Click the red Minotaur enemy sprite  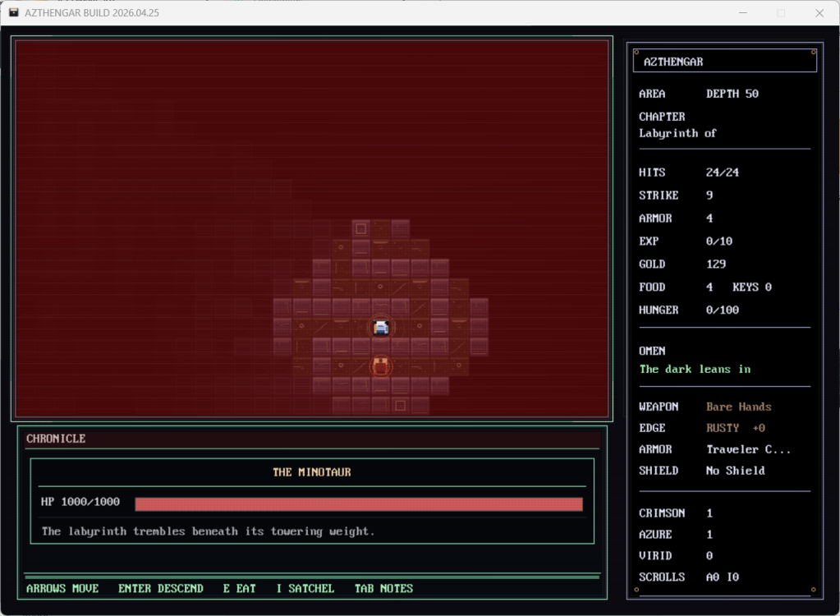coord(380,365)
